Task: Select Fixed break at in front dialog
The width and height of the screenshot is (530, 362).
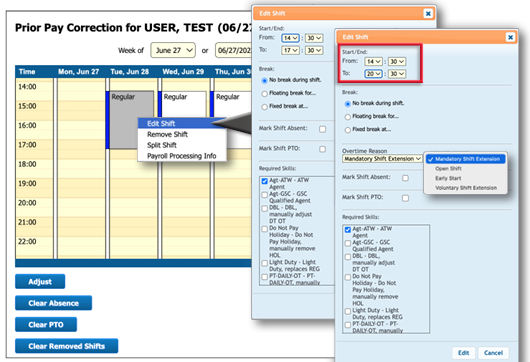Action: [347, 130]
